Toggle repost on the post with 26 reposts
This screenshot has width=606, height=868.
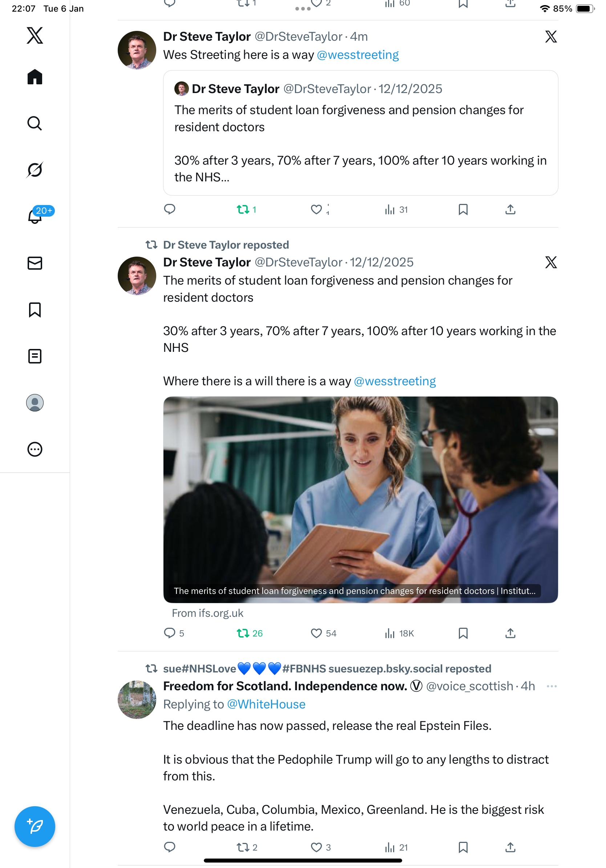(x=243, y=633)
